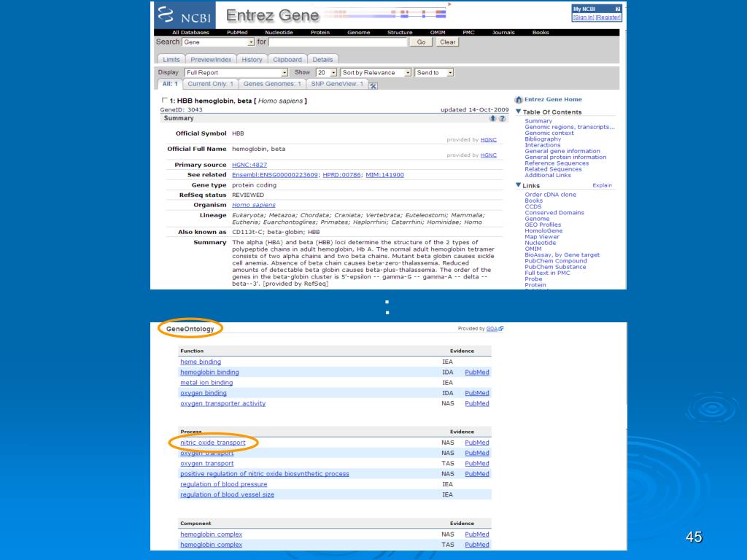Open the HPRD:00786 link
This screenshot has height=560, width=747.
(341, 175)
